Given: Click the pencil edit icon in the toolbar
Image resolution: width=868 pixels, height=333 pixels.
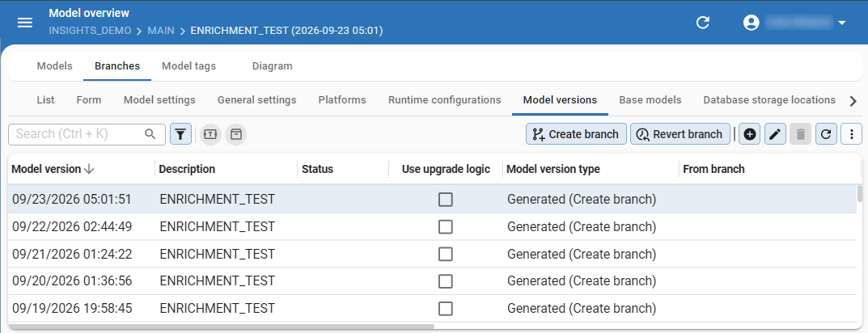Looking at the screenshot, I should click(775, 134).
